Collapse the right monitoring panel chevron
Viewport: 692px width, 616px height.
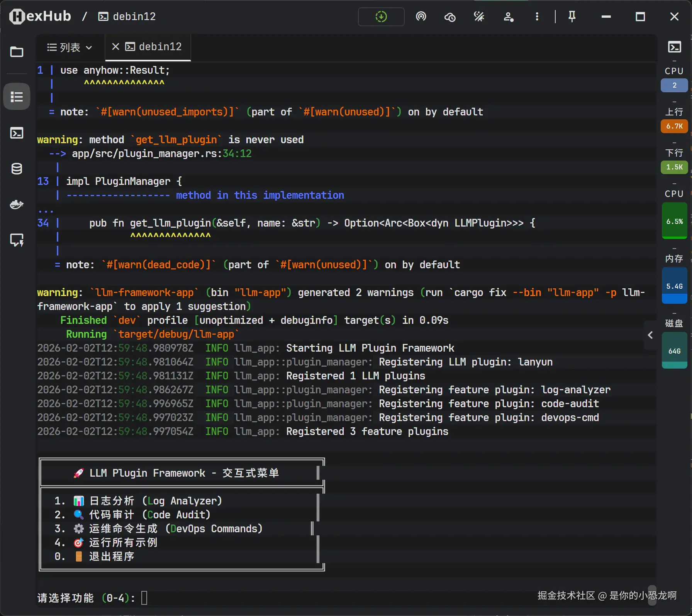pyautogui.click(x=650, y=335)
